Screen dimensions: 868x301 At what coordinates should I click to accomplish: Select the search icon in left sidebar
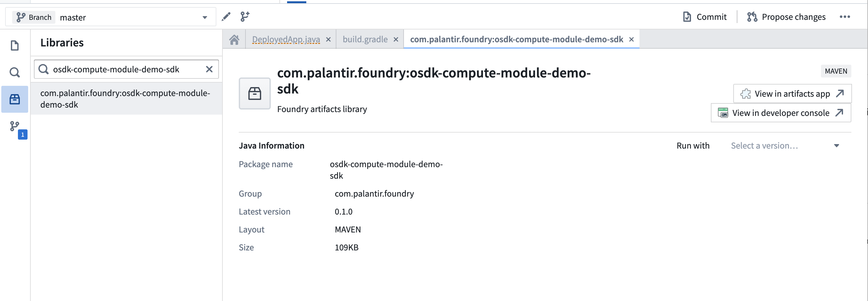tap(14, 72)
